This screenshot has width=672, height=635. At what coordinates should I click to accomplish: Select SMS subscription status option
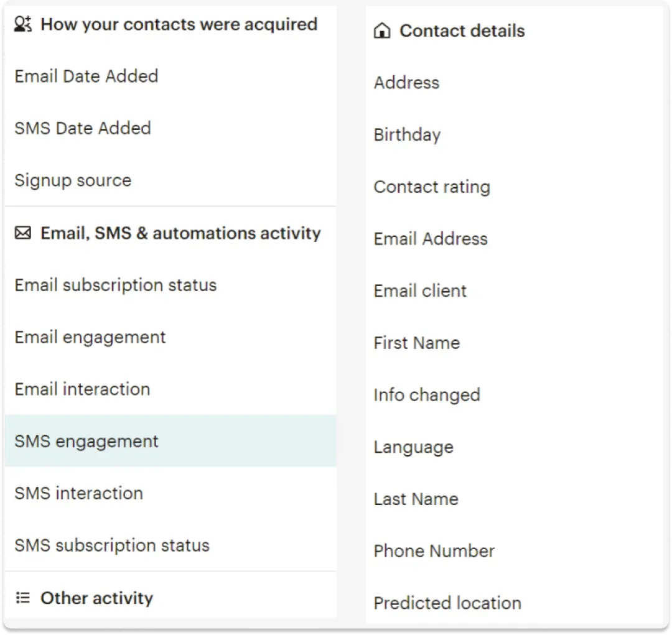[x=112, y=546]
